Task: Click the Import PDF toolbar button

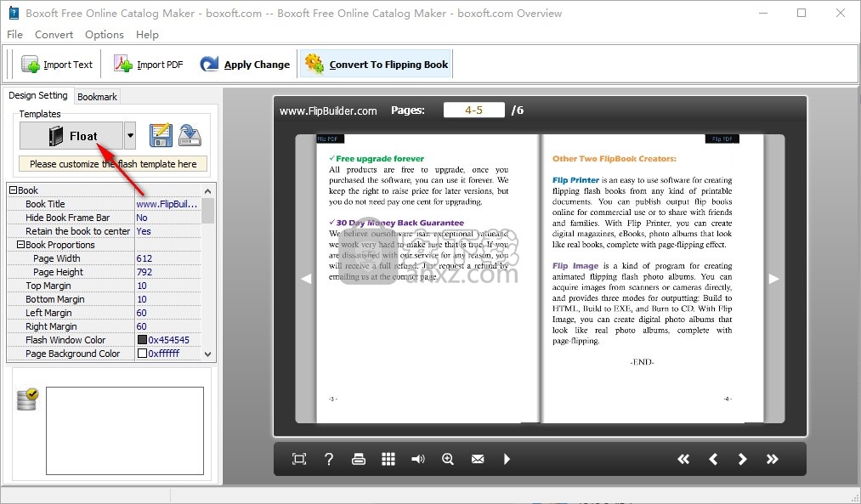Action: 148,65
